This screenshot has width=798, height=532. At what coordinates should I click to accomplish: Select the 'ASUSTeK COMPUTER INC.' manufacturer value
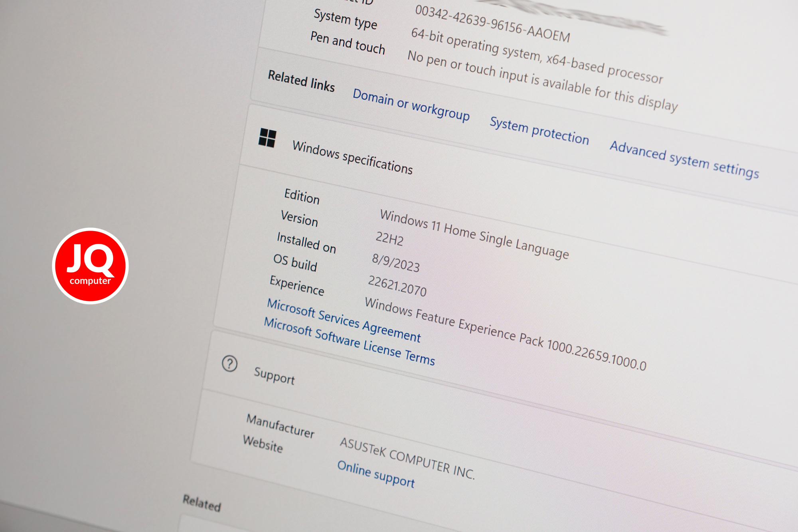pyautogui.click(x=407, y=458)
